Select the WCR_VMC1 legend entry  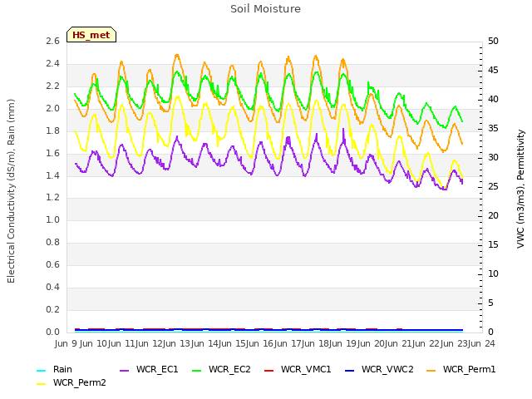pos(298,369)
